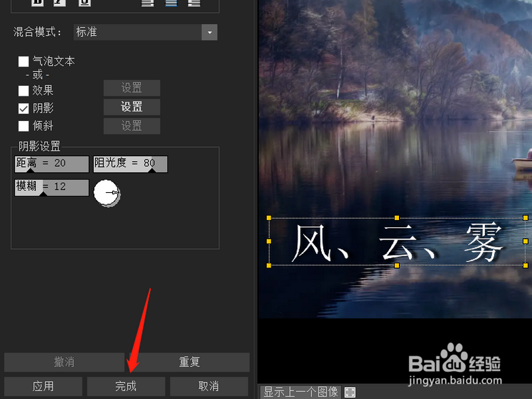Enable the 气泡文本 checkbox

[x=23, y=61]
